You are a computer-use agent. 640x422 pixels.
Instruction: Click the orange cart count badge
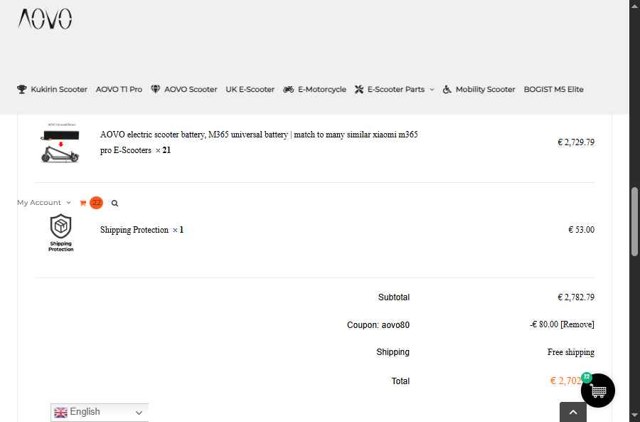pyautogui.click(x=96, y=202)
